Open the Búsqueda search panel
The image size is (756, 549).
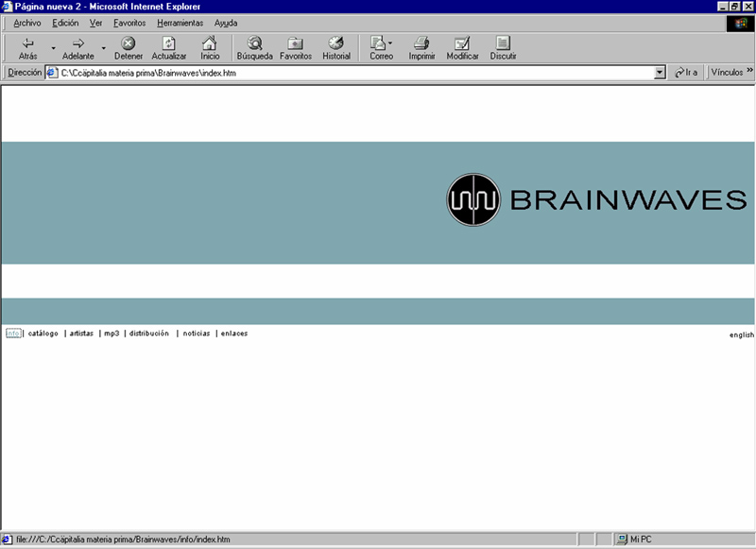point(254,49)
